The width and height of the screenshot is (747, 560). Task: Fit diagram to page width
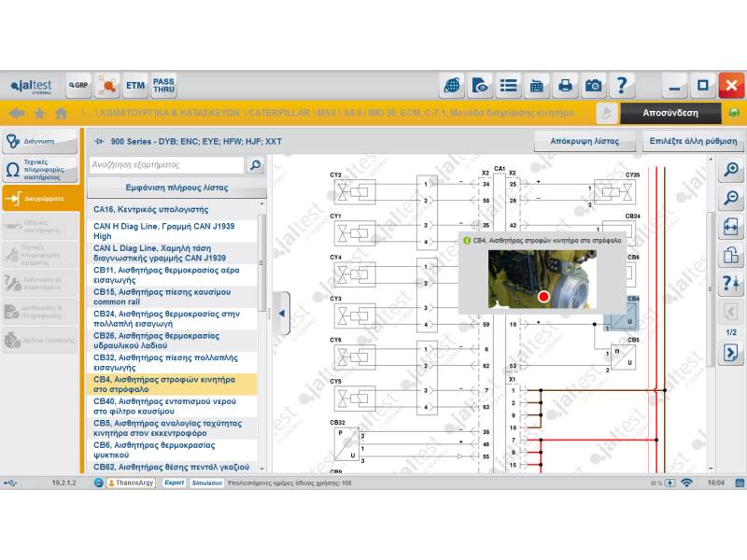point(730,227)
